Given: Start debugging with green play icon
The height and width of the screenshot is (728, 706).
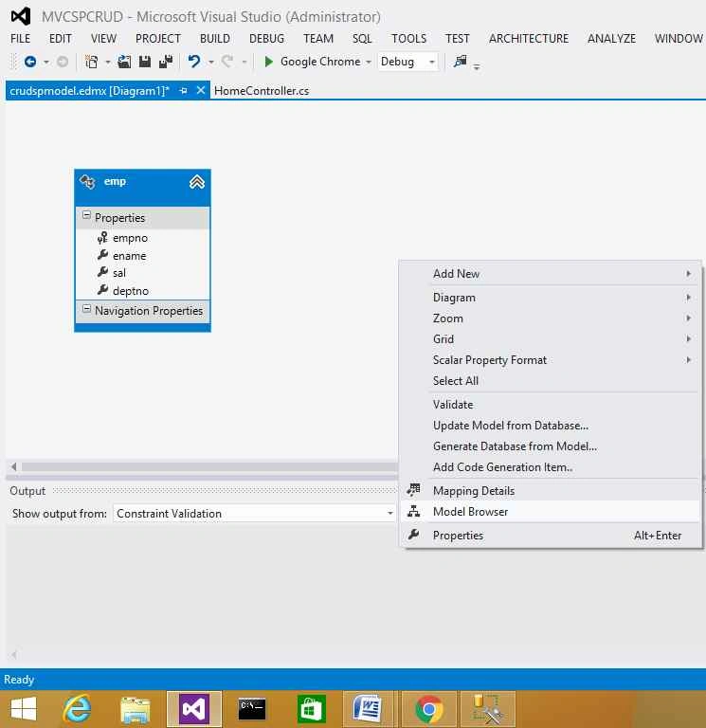Looking at the screenshot, I should click(x=268, y=62).
